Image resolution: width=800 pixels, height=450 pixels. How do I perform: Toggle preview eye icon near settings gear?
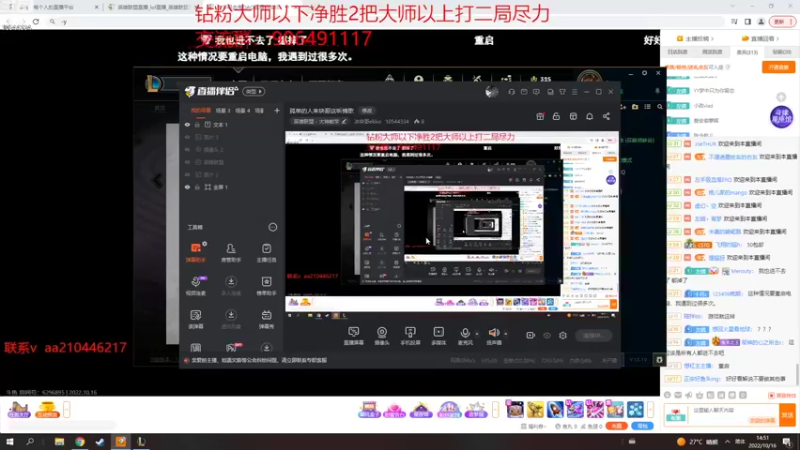click(x=547, y=335)
